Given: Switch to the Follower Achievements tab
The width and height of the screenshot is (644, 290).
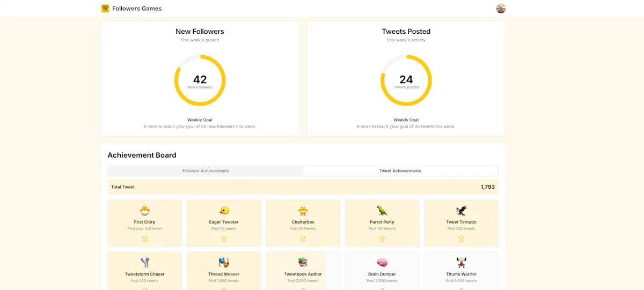Looking at the screenshot, I should 206,171.
